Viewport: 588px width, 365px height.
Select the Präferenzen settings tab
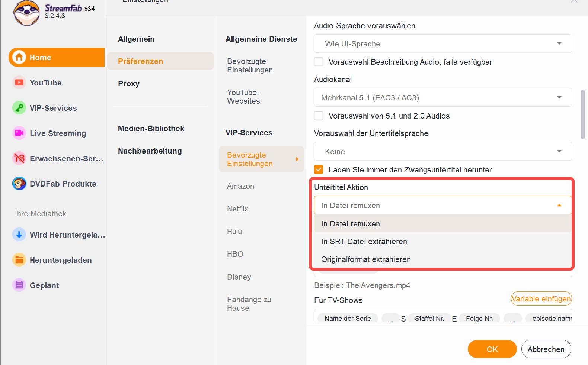(x=160, y=61)
